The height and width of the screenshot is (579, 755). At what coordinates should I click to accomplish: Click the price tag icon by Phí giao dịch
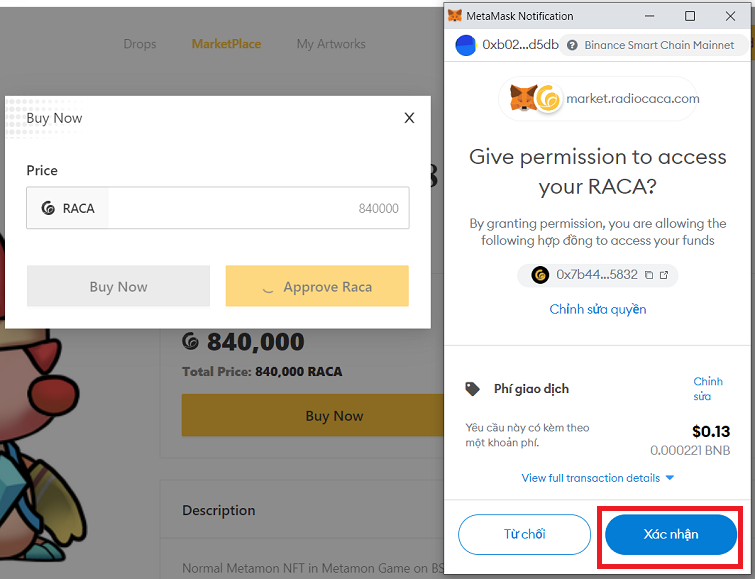[x=472, y=389]
